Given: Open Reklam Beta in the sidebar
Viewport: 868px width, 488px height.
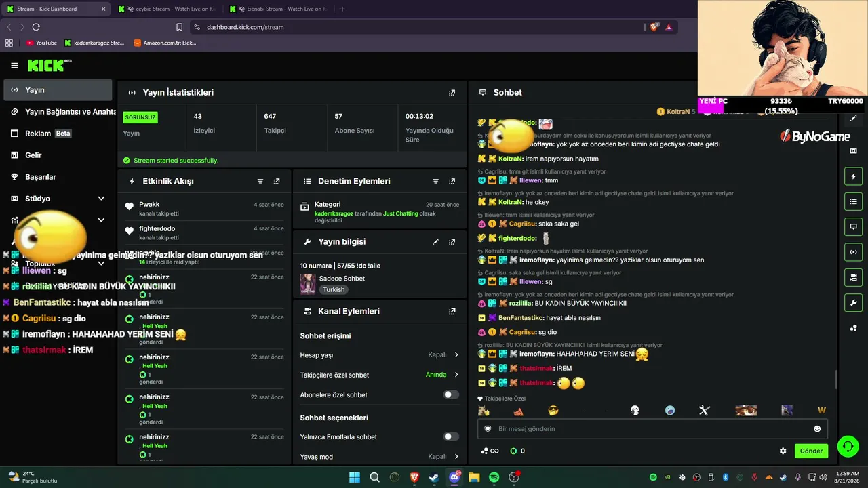Looking at the screenshot, I should click(x=58, y=134).
